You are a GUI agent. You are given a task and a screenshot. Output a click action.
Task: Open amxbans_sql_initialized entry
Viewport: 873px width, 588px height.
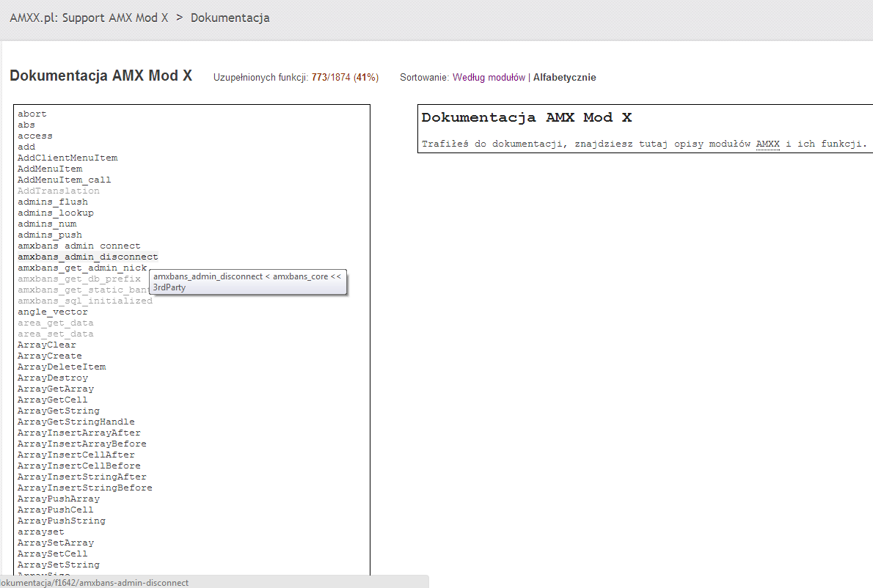coord(84,301)
